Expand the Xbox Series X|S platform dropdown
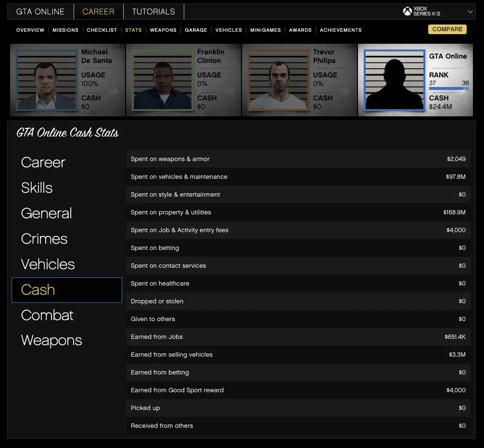 click(x=470, y=12)
